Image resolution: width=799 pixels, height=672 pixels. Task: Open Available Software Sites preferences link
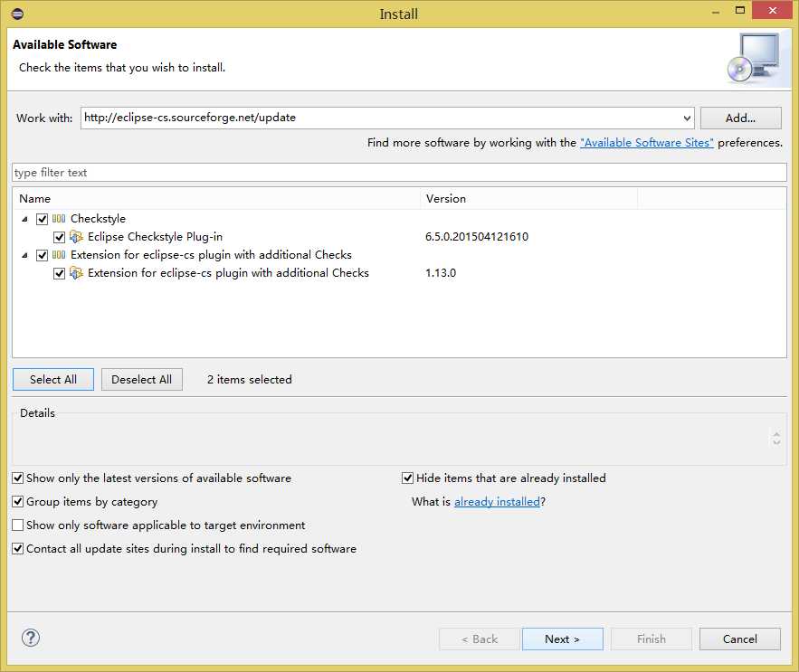tap(647, 143)
